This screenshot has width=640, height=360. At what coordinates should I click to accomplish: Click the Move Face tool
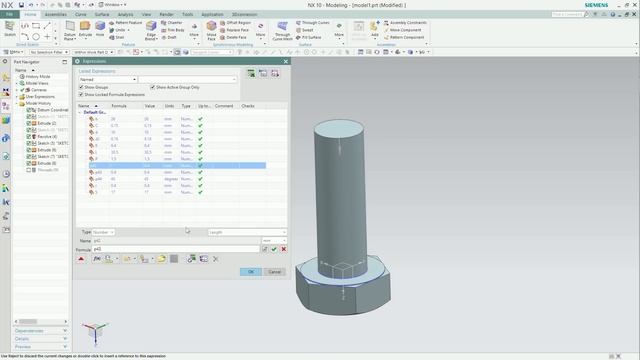coord(211,30)
